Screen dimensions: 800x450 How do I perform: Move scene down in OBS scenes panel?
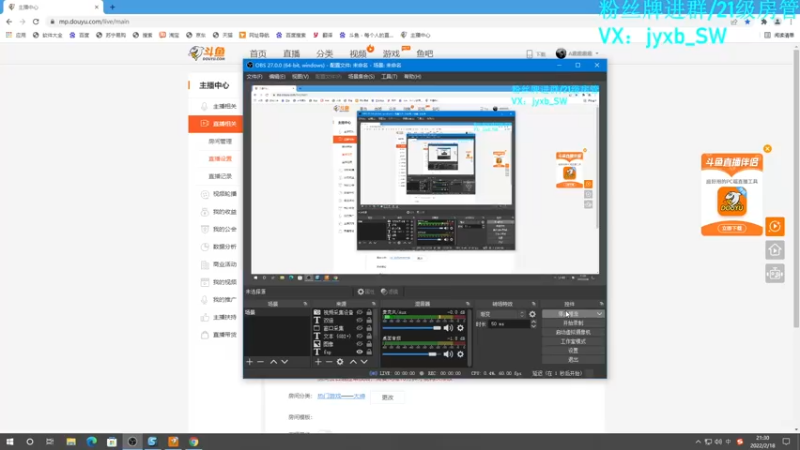click(x=285, y=362)
